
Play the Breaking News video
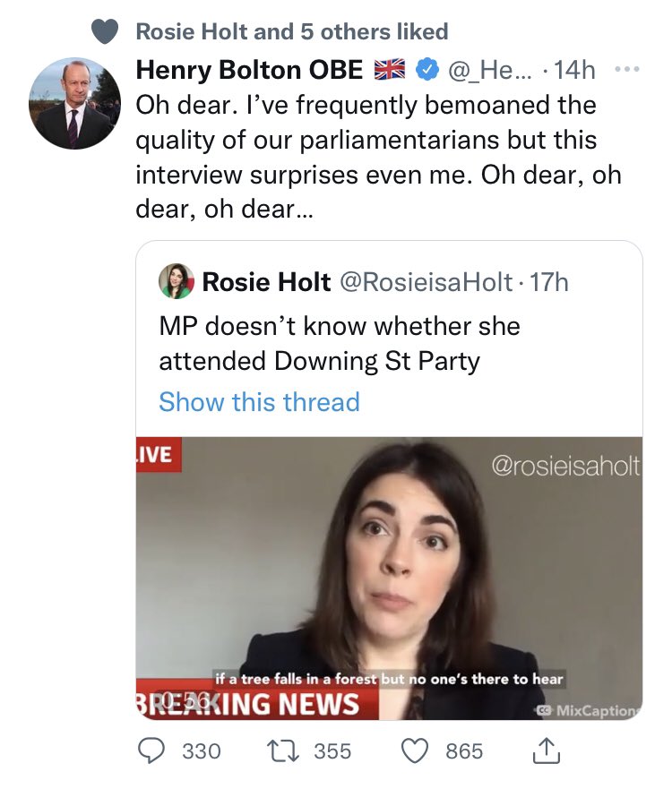point(389,578)
